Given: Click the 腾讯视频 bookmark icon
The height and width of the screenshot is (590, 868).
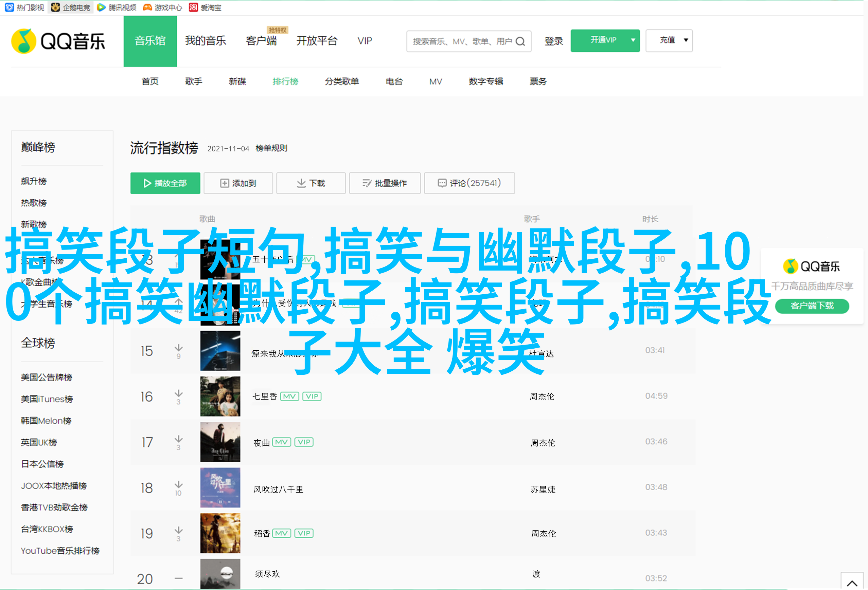Looking at the screenshot, I should pyautogui.click(x=101, y=7).
